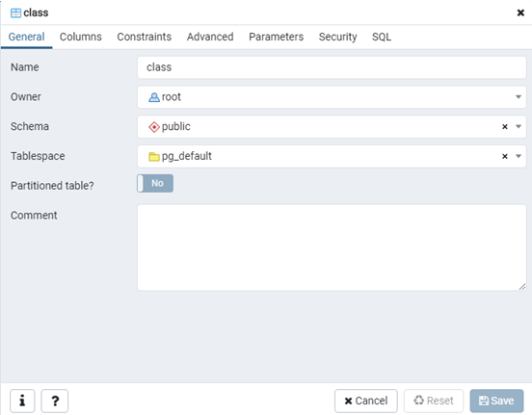Expand the Schema dropdown arrow
532x415 pixels.
tap(519, 126)
